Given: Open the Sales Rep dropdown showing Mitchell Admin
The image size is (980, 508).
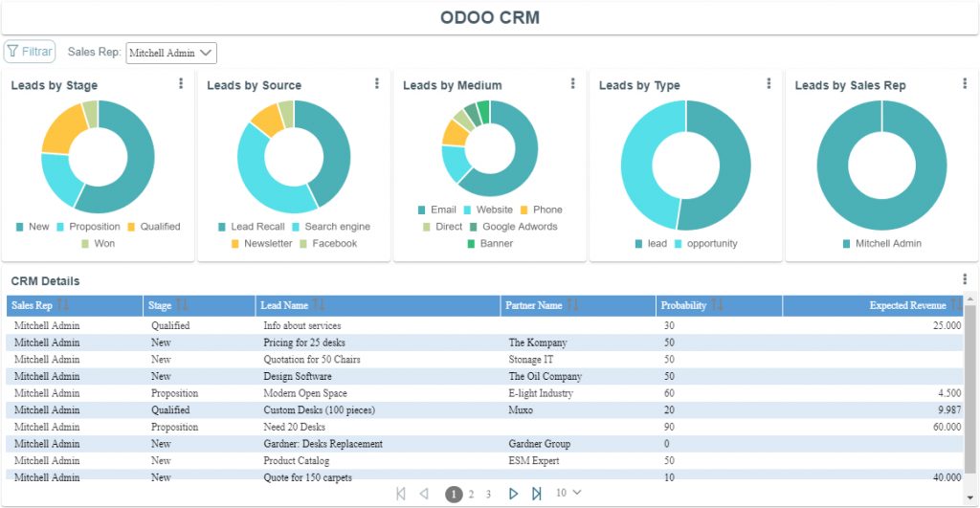Looking at the screenshot, I should pyautogui.click(x=171, y=54).
